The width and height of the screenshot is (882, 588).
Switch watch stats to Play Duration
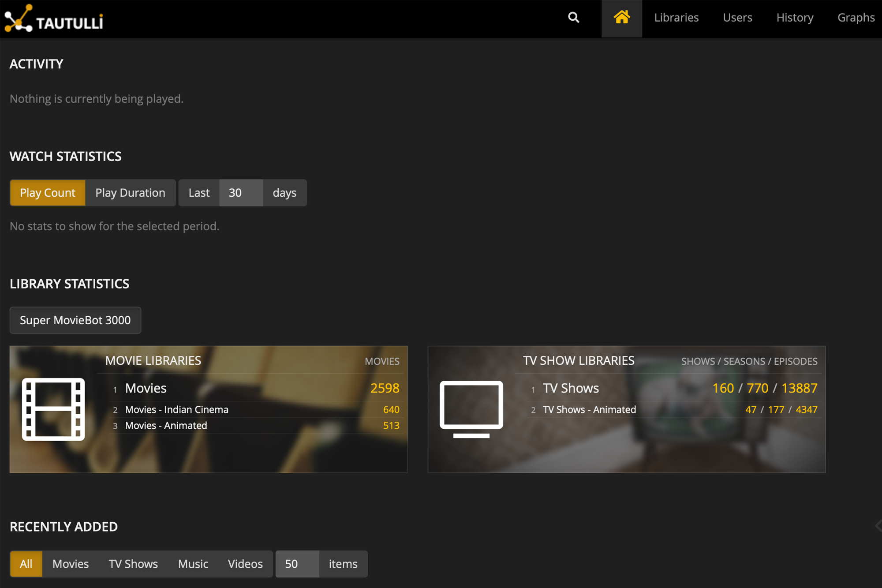pos(130,193)
